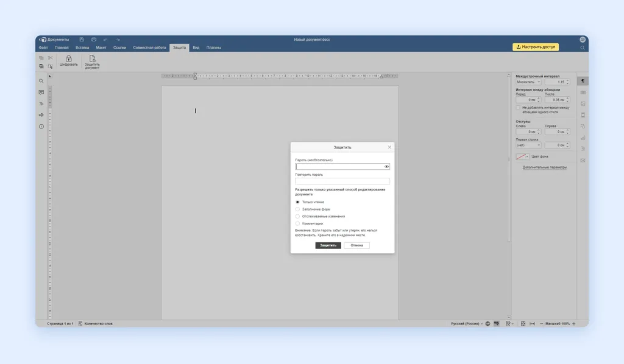Open track changes dropdown in status bar
The width and height of the screenshot is (624, 364).
tap(509, 323)
